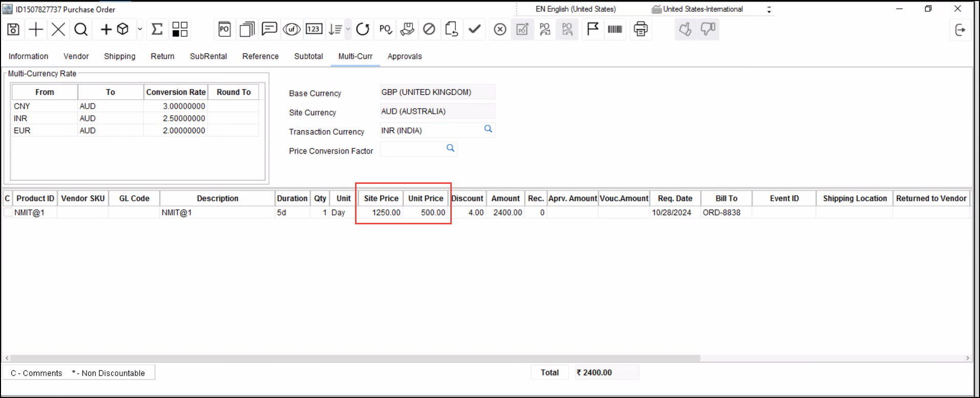This screenshot has height=398, width=980.
Task: Open the Return tab
Action: (162, 56)
